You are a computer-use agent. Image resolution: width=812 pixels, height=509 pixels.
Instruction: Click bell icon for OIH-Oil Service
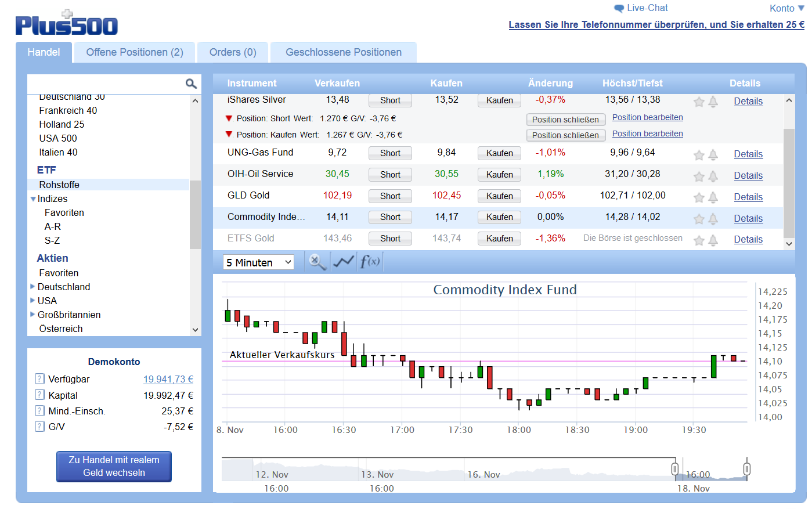click(x=713, y=176)
